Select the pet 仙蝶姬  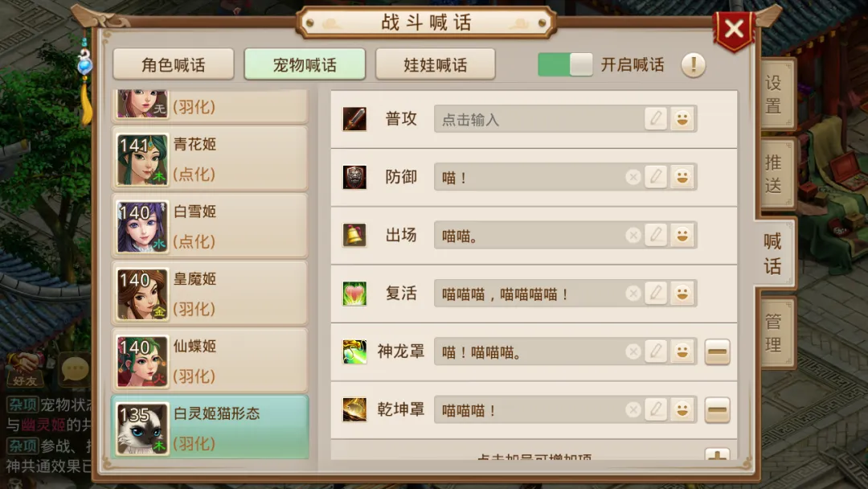tap(210, 360)
